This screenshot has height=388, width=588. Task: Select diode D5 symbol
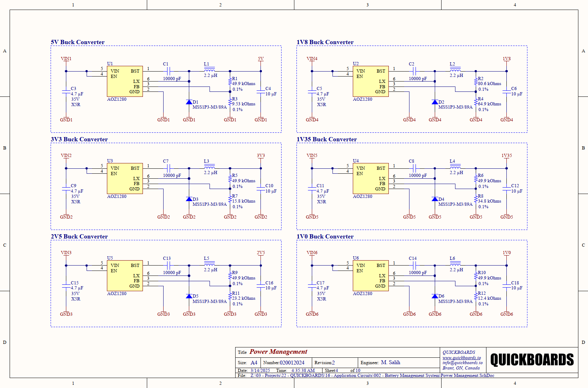189,296
